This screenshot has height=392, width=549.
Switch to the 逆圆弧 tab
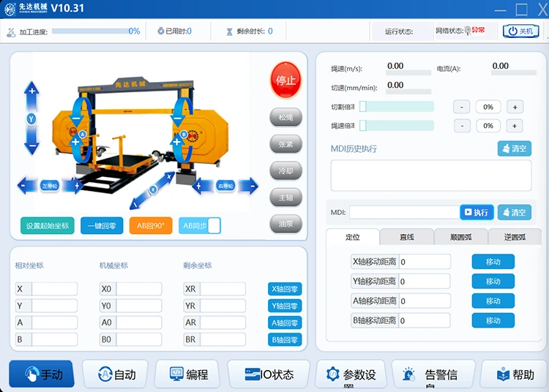[x=515, y=237]
